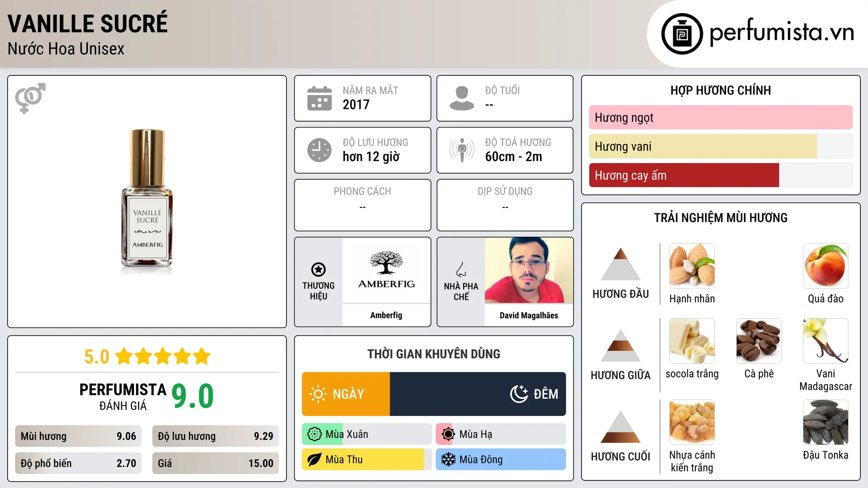Viewport: 868px width, 488px height.
Task: Click the Phong cách card
Action: pos(363,205)
